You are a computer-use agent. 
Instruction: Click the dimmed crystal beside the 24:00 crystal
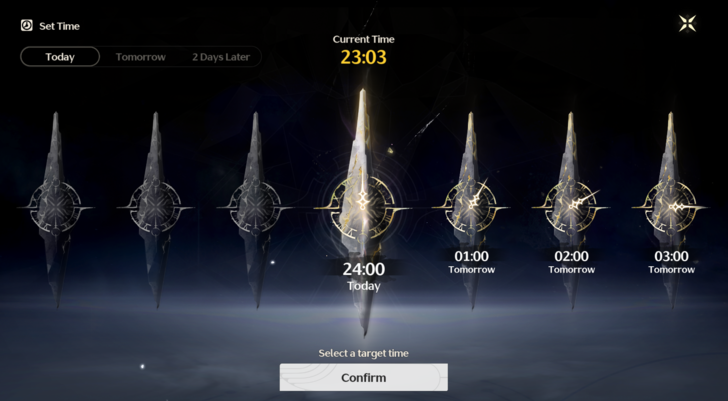[255, 207]
